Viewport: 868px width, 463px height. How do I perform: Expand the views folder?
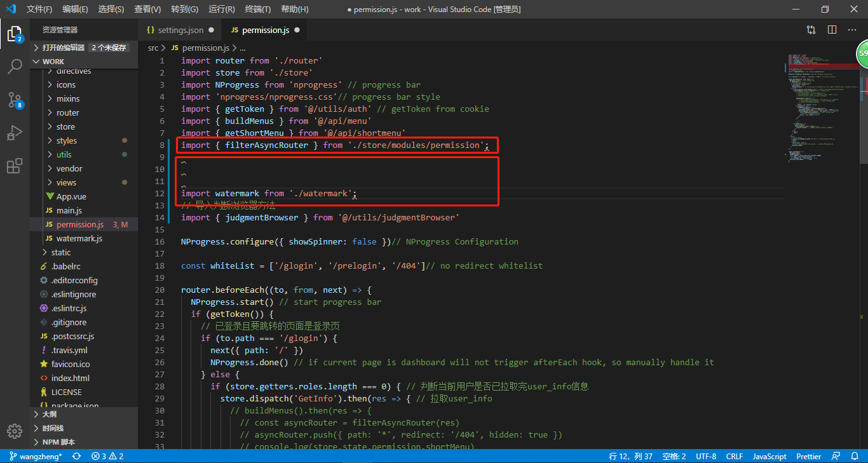point(66,182)
